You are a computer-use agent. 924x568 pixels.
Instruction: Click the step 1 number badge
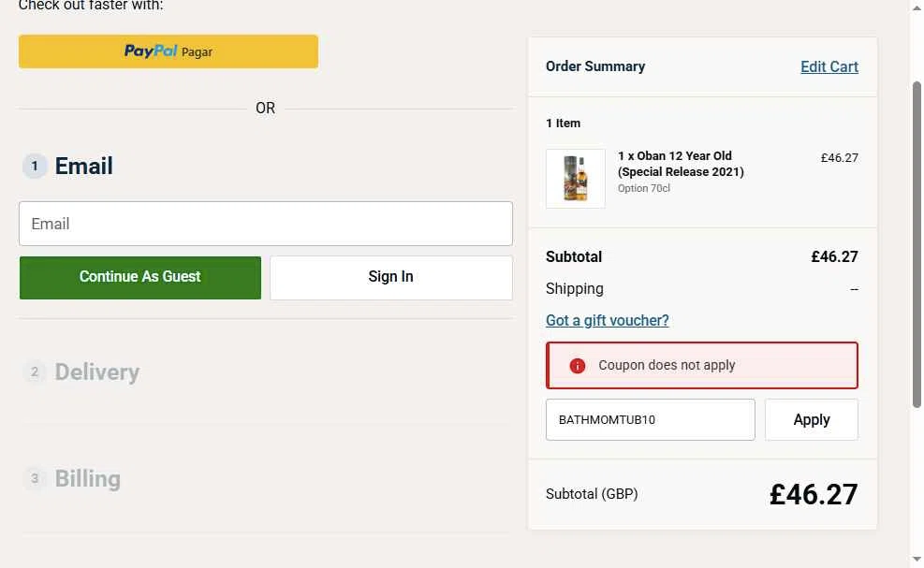pyautogui.click(x=35, y=166)
